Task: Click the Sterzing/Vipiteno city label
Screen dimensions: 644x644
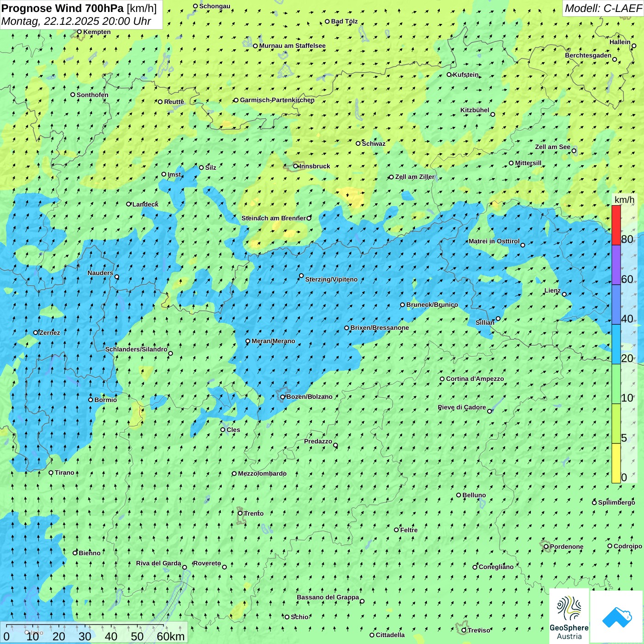Action: coord(331,279)
